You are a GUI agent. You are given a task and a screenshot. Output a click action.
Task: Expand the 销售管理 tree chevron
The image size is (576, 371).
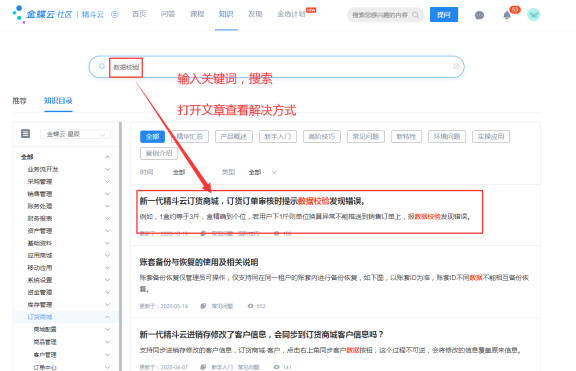[107, 194]
